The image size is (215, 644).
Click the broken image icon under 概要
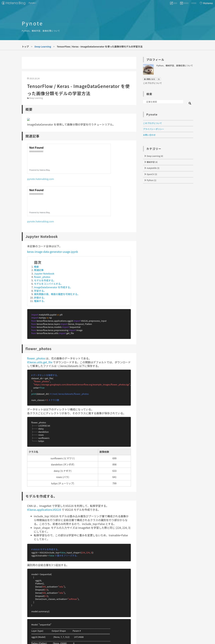pyautogui.click(x=28, y=120)
